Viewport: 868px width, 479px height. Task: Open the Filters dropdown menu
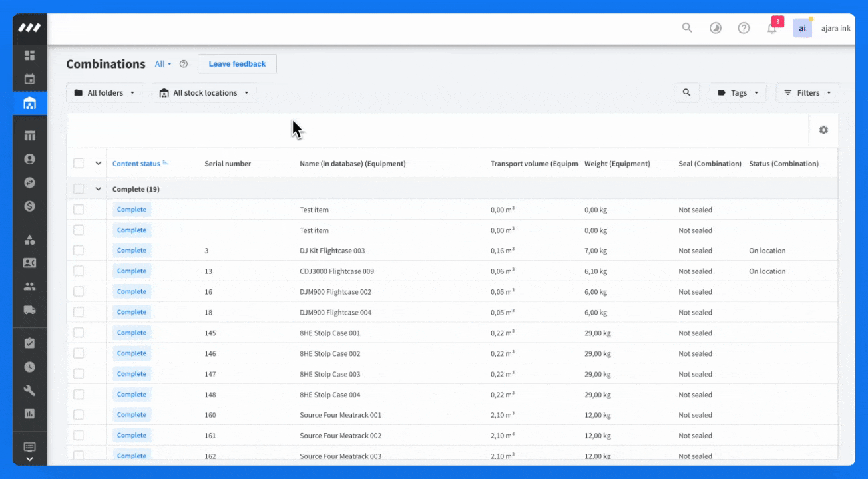(807, 93)
